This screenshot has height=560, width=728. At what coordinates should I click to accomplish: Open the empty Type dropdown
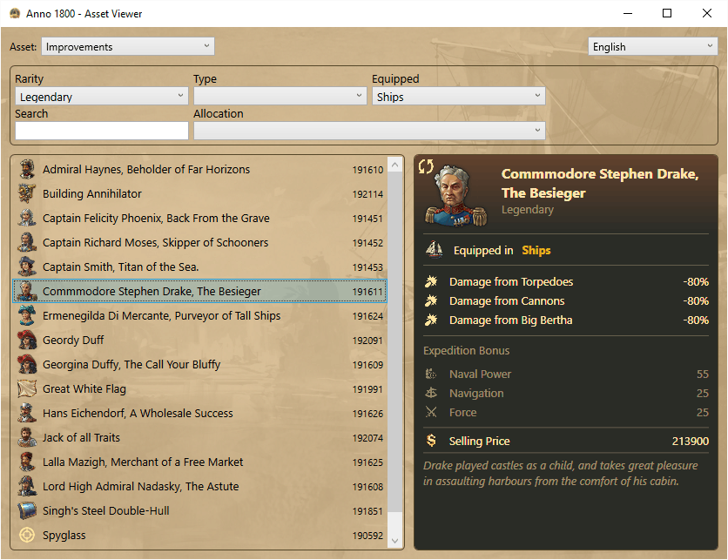coord(280,96)
